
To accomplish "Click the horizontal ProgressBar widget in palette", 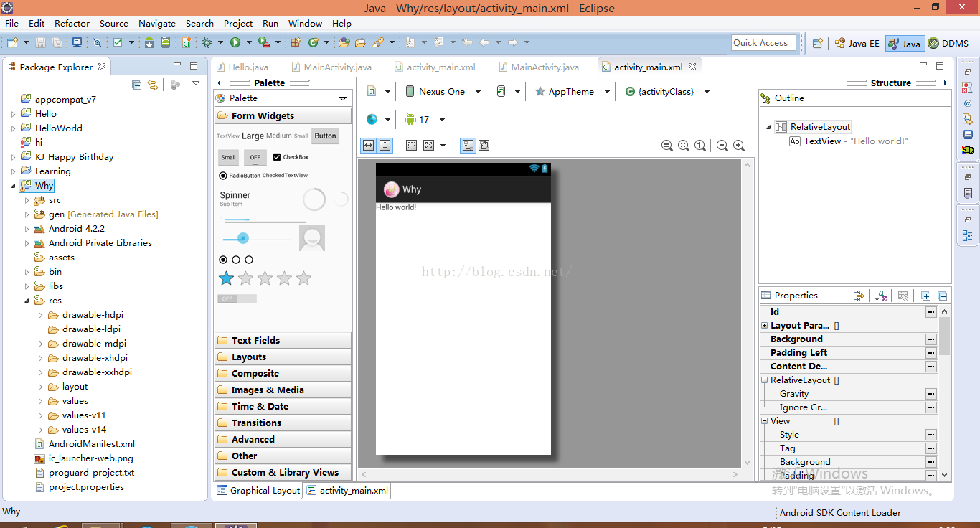I will 265,220.
